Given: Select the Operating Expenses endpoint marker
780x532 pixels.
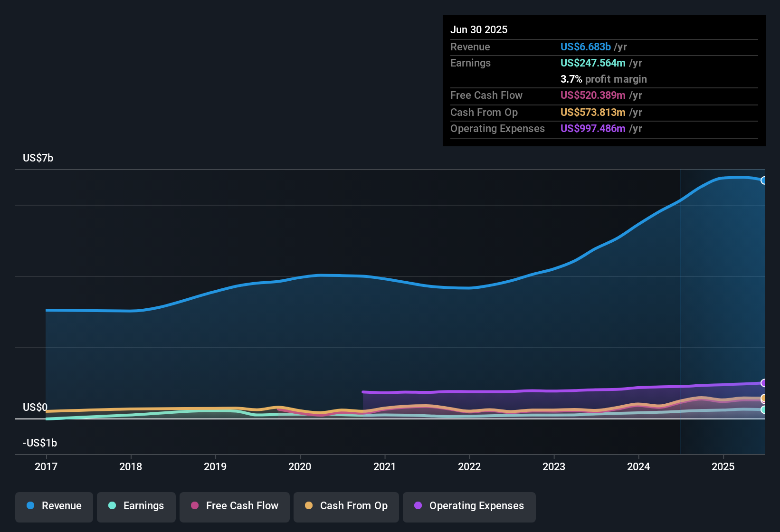Looking at the screenshot, I should (x=764, y=382).
